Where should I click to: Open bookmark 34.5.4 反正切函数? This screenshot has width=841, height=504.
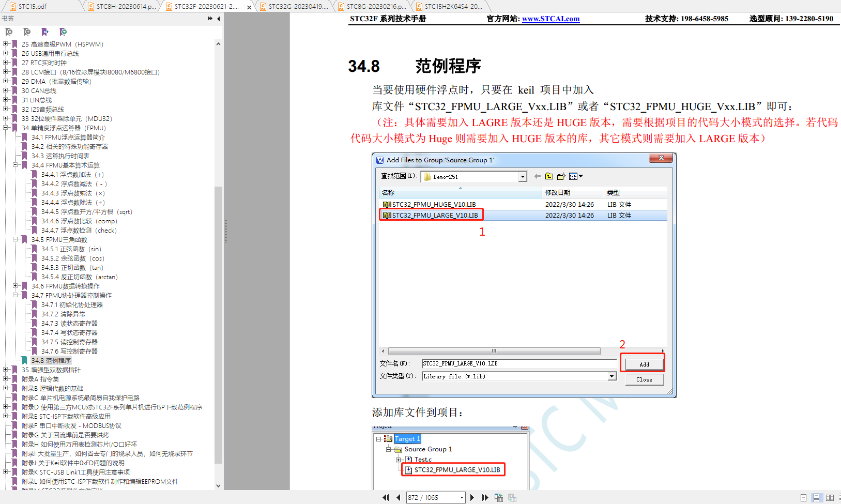[80, 277]
